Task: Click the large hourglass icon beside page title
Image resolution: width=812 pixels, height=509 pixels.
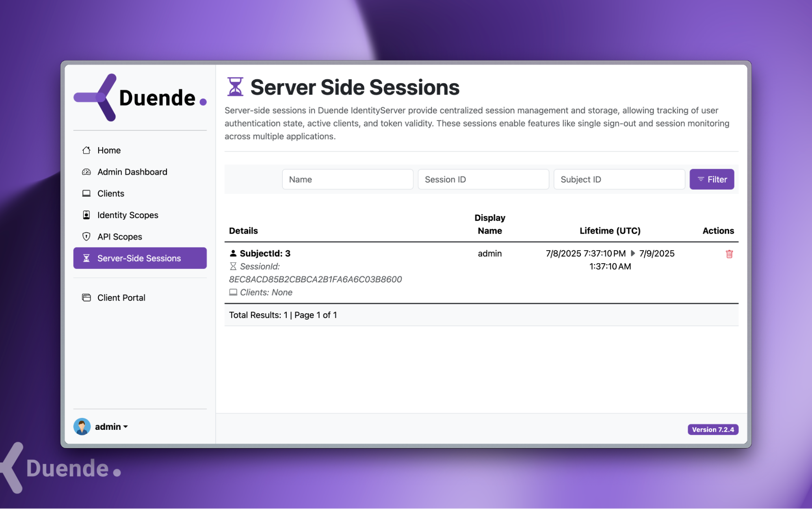Action: point(235,87)
